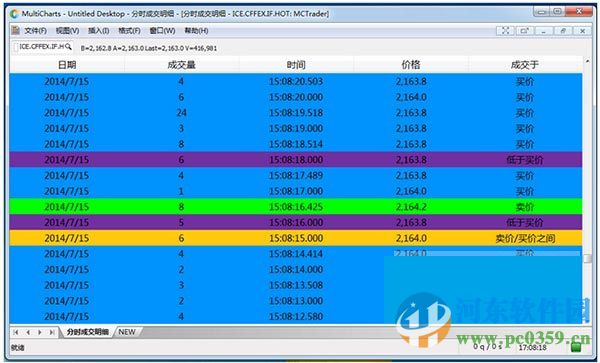
Task: Click the B=2,162.8 A=2,163.0 quote text
Action: coord(148,48)
